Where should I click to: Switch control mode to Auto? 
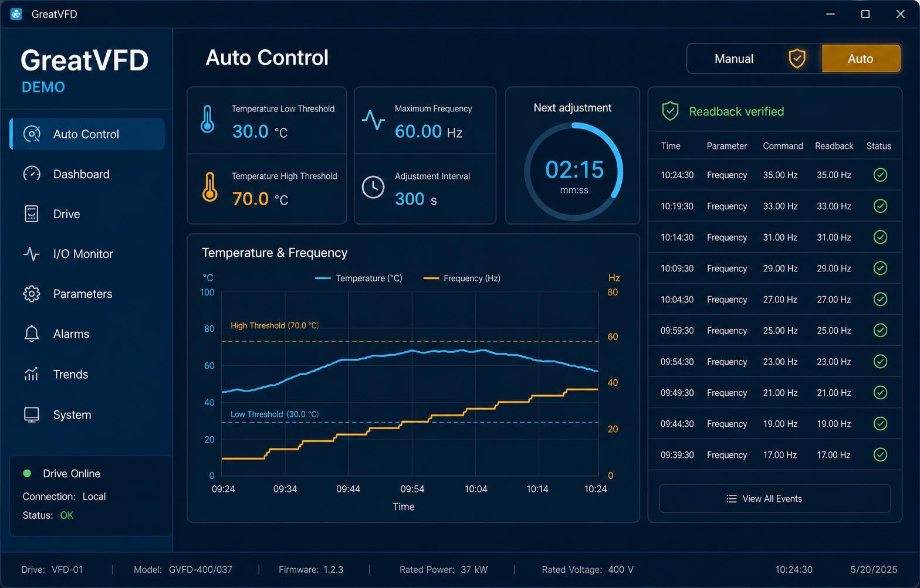[861, 59]
